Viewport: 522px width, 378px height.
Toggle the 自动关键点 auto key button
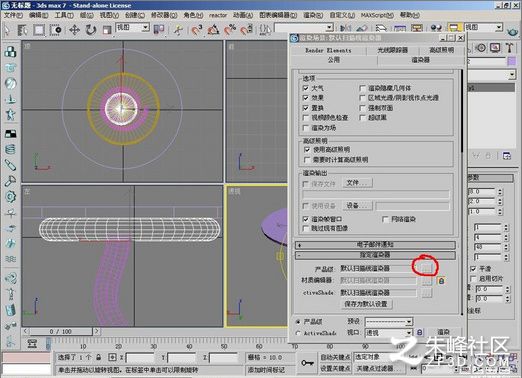(335, 357)
